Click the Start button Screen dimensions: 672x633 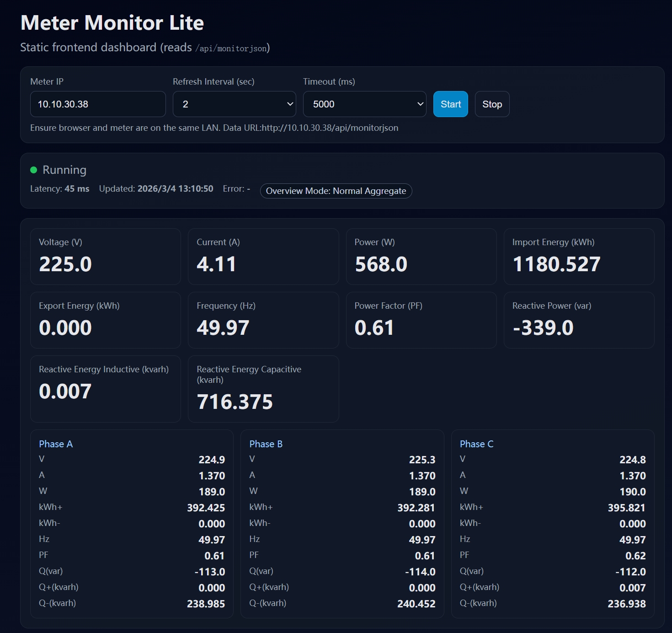click(450, 104)
